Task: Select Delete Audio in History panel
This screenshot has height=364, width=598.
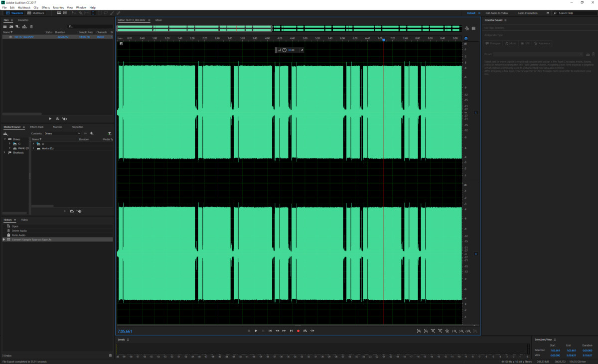Action: coord(19,231)
